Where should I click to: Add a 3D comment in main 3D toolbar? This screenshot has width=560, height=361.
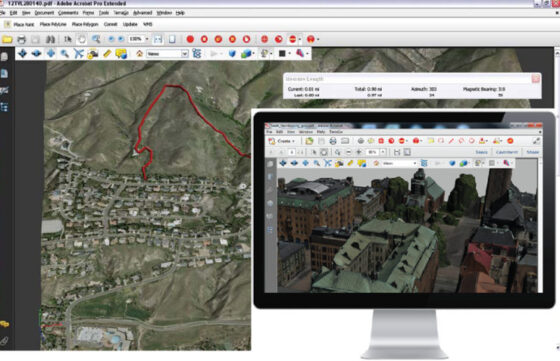[121, 54]
